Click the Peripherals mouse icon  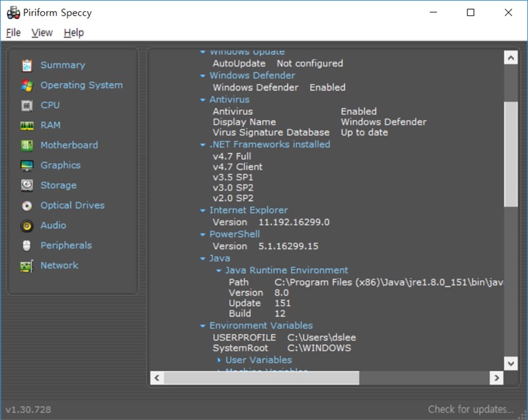[x=26, y=246]
